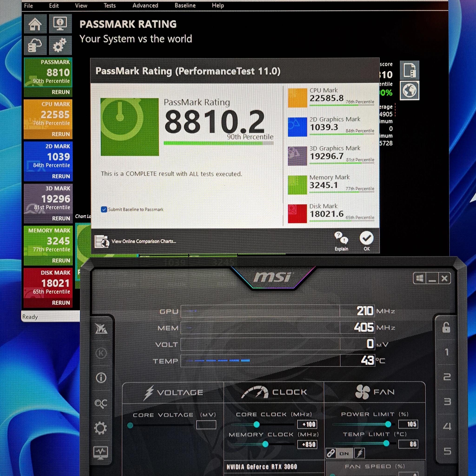Click the world globe icon
476x476 pixels.
(x=409, y=91)
